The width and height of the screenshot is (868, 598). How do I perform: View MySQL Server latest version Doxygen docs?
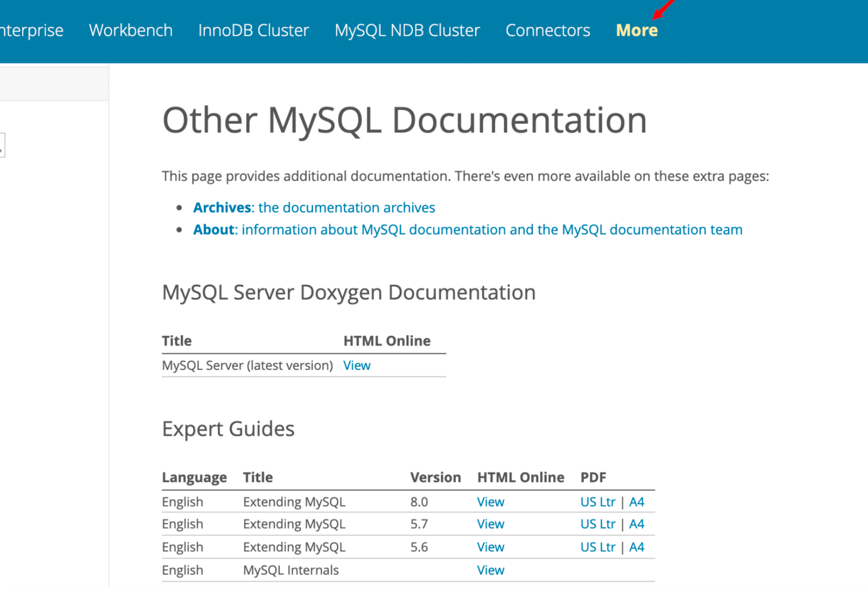coord(357,365)
